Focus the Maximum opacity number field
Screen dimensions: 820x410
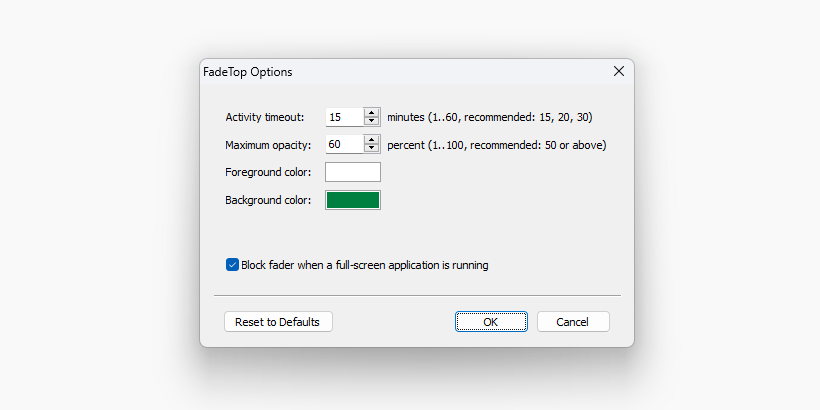pos(344,144)
